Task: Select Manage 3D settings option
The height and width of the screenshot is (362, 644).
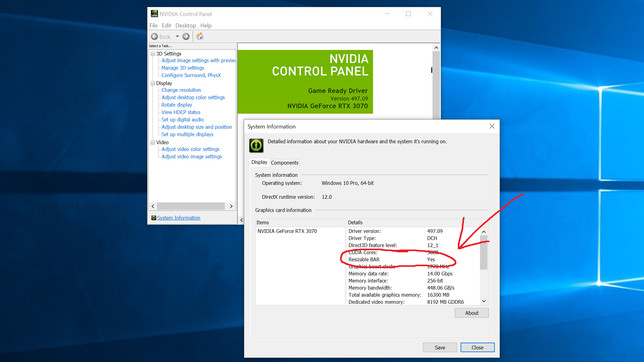Action: coord(182,68)
